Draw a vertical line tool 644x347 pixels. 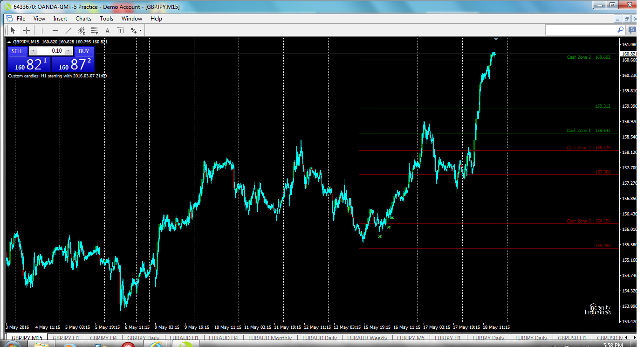click(x=42, y=30)
